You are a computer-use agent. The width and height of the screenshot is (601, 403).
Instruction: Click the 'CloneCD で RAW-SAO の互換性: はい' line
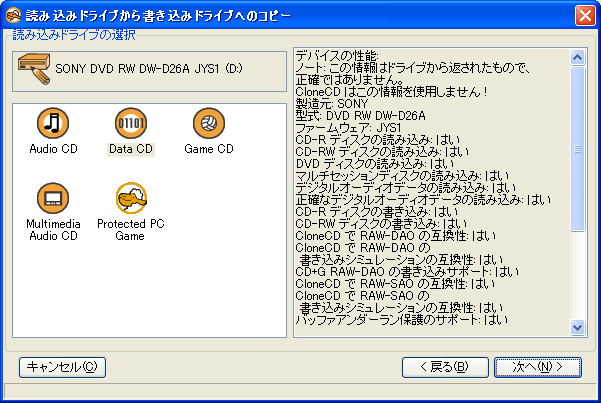coord(395,284)
